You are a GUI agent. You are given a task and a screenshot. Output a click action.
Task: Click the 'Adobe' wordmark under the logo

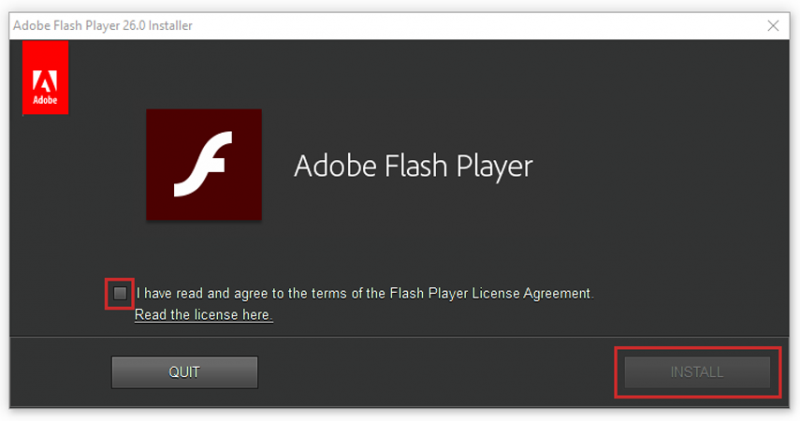(x=45, y=100)
